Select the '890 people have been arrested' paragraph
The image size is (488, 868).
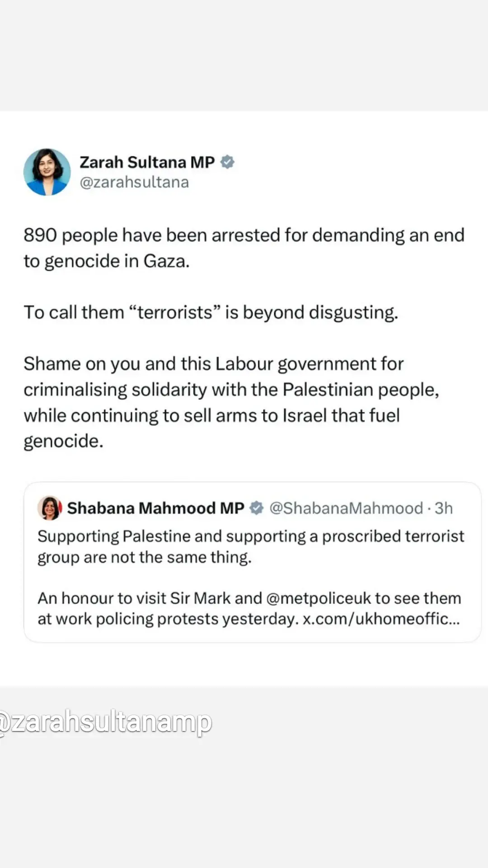pos(244,248)
